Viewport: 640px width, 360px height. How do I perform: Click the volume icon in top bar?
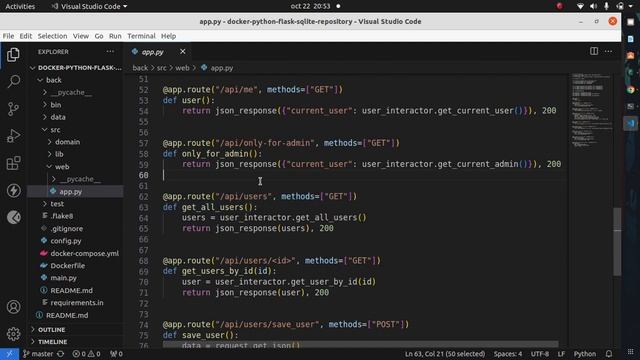(593, 6)
